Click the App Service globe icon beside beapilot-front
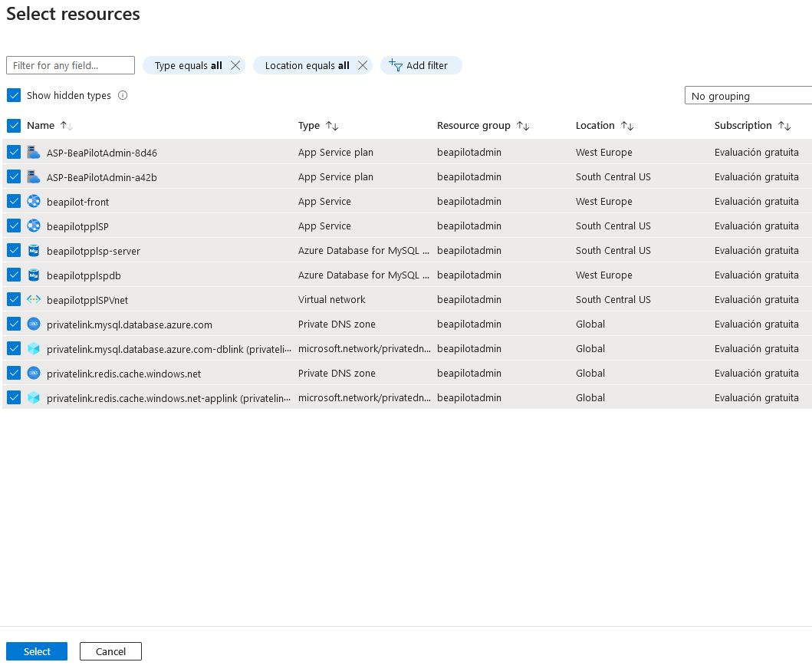 pos(33,201)
